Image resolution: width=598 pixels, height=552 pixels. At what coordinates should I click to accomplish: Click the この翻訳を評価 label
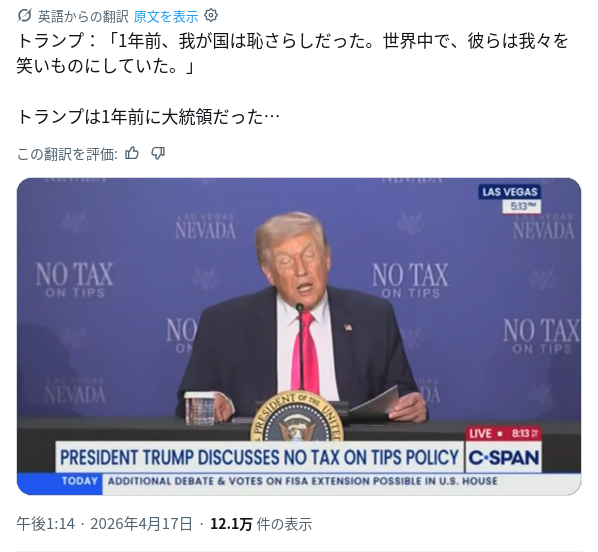coord(67,154)
